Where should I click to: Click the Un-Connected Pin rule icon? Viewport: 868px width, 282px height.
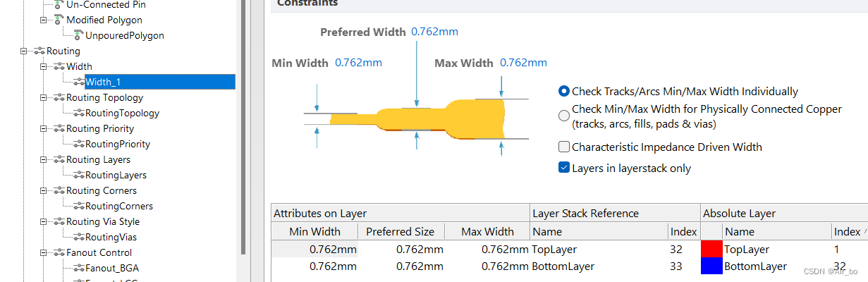click(x=58, y=4)
